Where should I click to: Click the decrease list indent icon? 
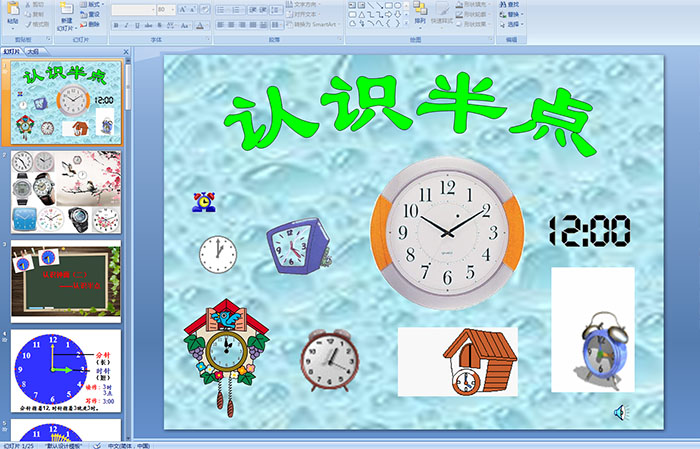[253, 10]
